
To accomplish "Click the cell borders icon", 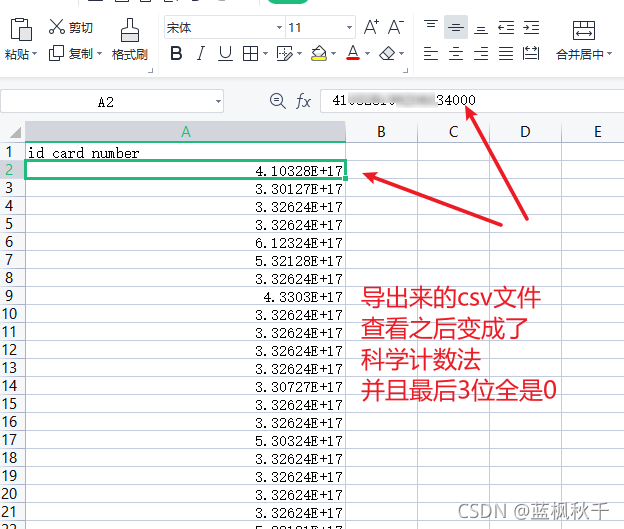I will point(250,53).
